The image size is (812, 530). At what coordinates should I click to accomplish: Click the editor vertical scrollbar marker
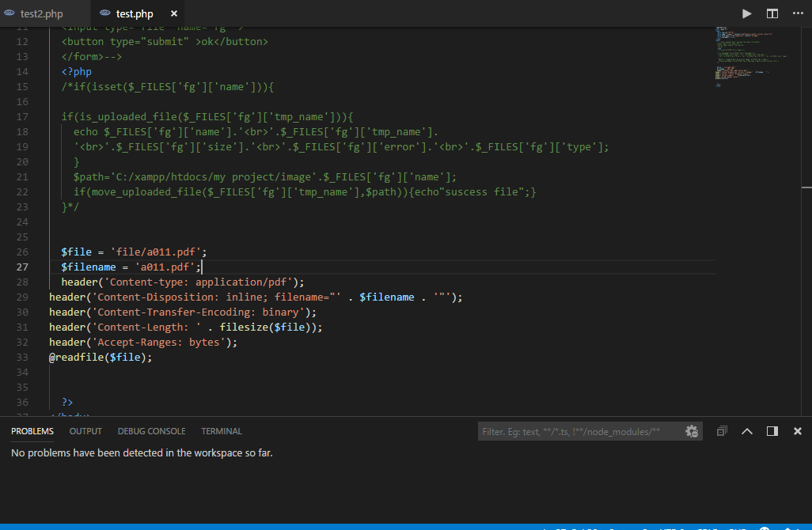(x=806, y=187)
